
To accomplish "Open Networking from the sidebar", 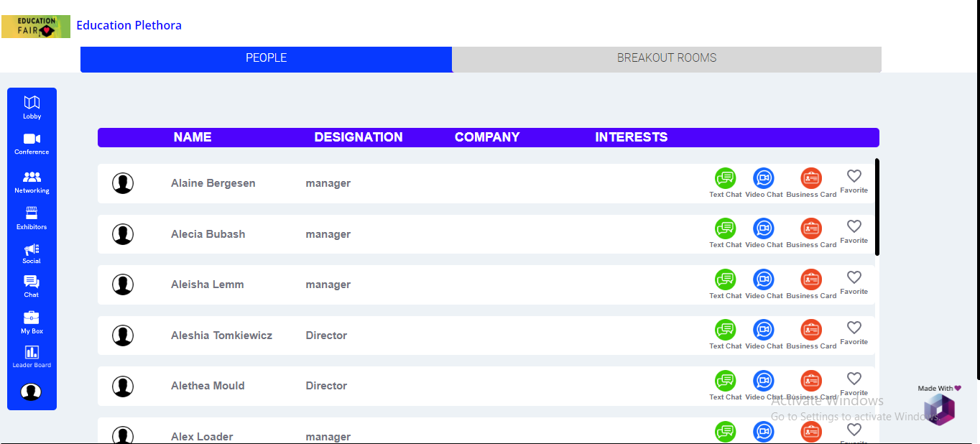I will [x=32, y=177].
